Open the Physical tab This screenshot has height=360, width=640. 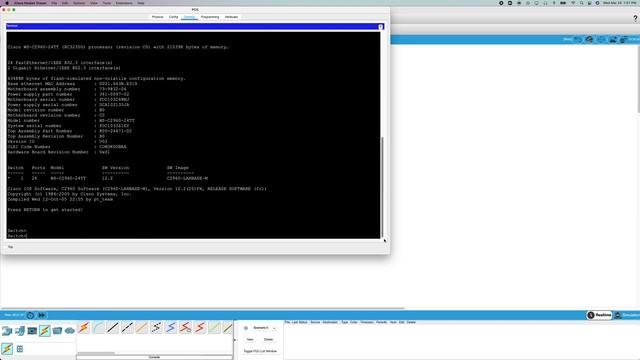(158, 17)
